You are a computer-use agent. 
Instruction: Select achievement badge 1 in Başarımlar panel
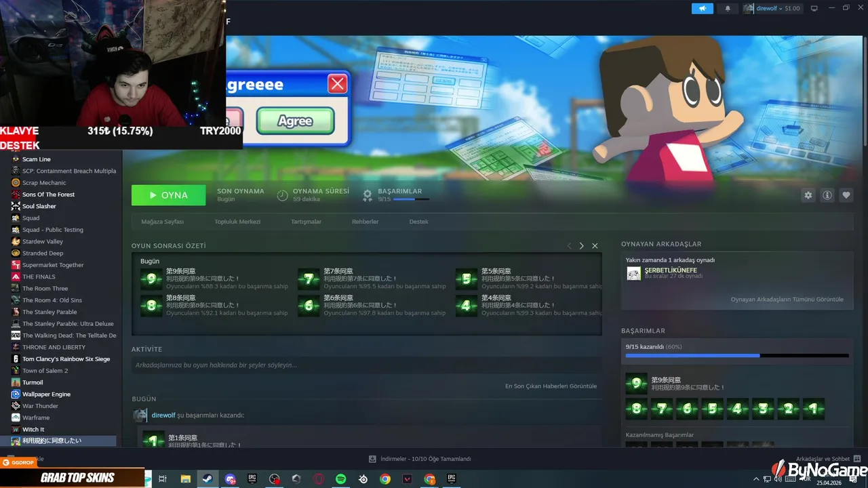click(814, 409)
